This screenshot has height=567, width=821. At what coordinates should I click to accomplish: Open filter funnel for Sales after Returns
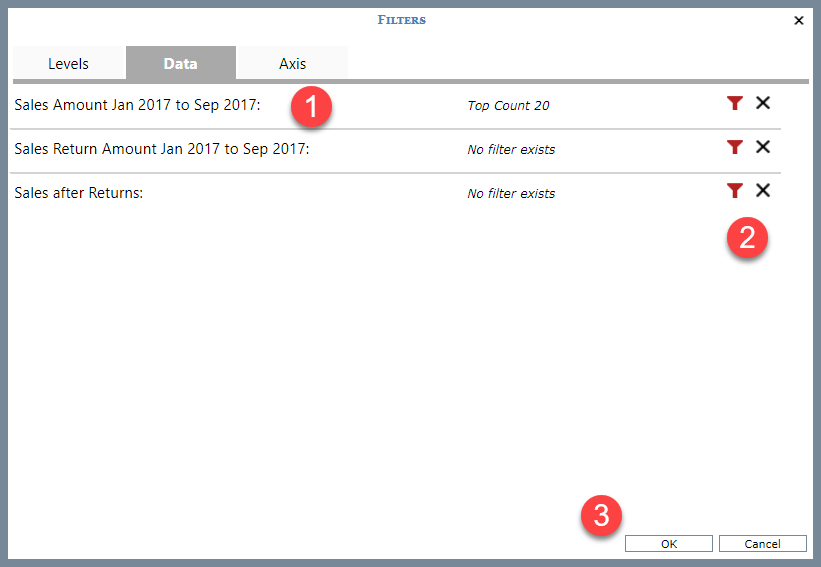735,191
